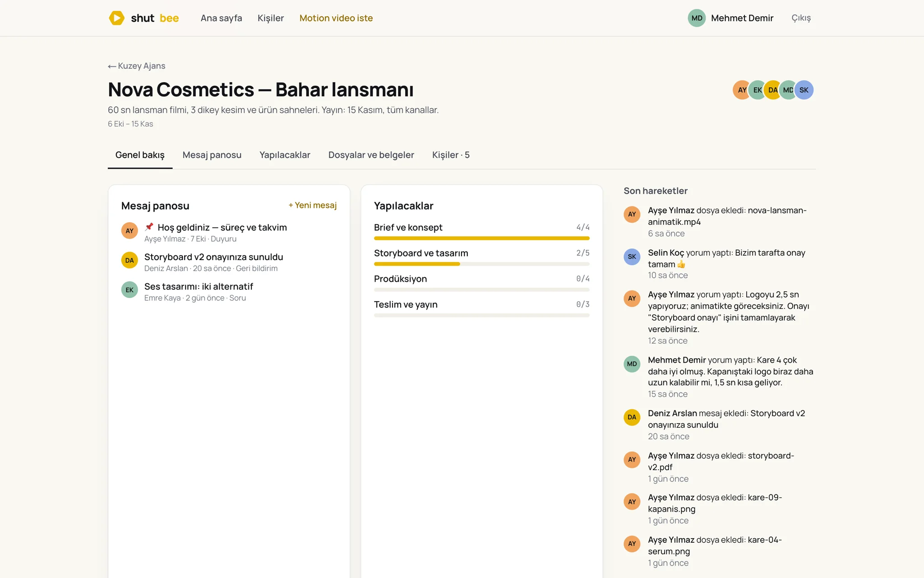Open the Yapılacaklar tab
This screenshot has width=924, height=578.
click(285, 155)
